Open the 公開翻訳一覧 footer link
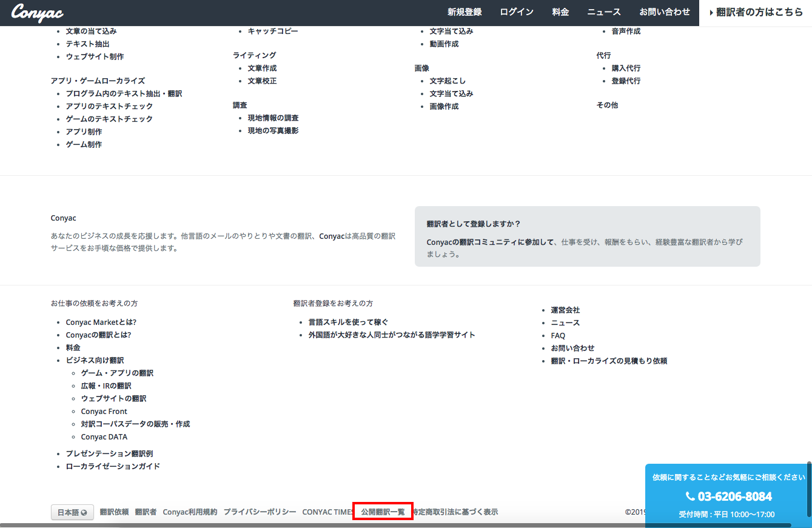This screenshot has height=528, width=812. pos(383,512)
